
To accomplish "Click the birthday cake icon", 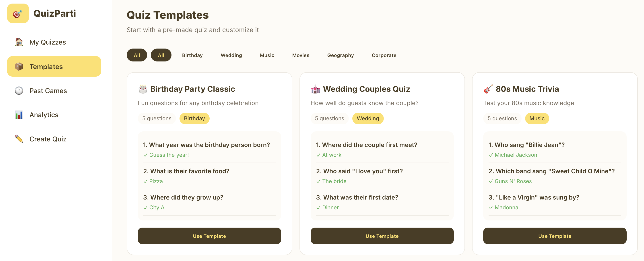I will 143,89.
